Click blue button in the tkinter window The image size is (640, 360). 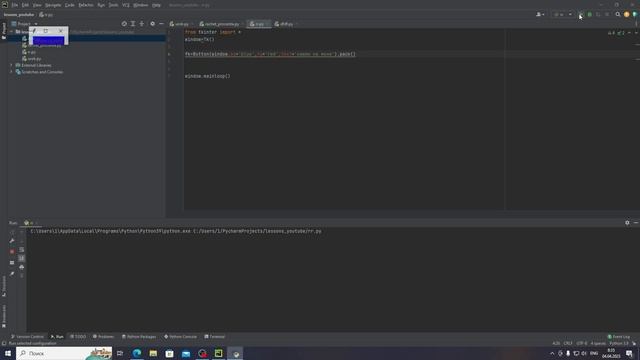tap(49, 40)
